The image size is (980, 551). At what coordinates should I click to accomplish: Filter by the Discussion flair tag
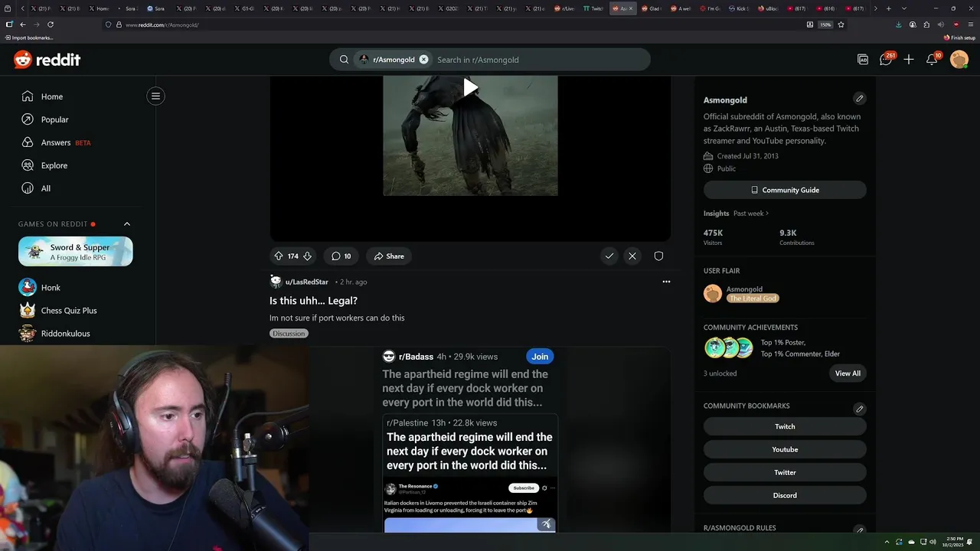(289, 334)
